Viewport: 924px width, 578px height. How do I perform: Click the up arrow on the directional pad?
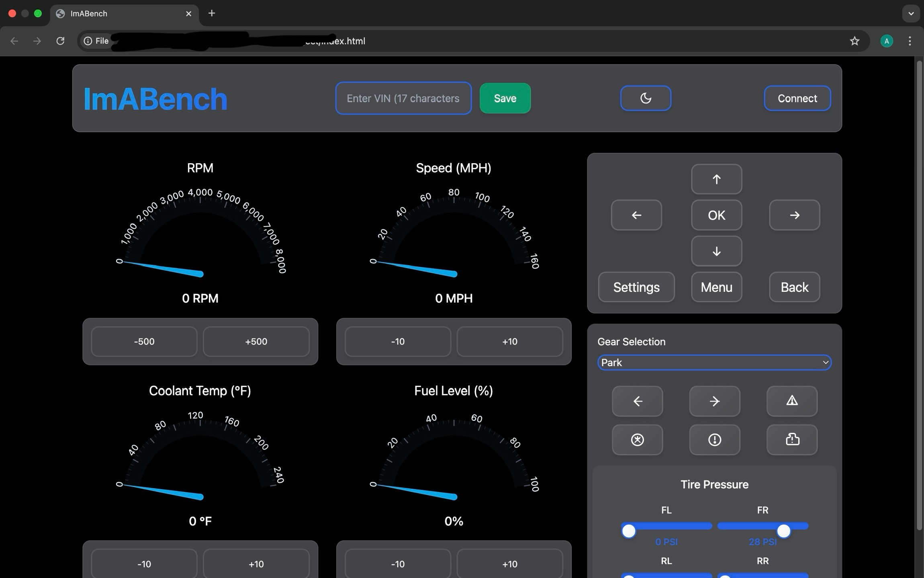point(716,179)
